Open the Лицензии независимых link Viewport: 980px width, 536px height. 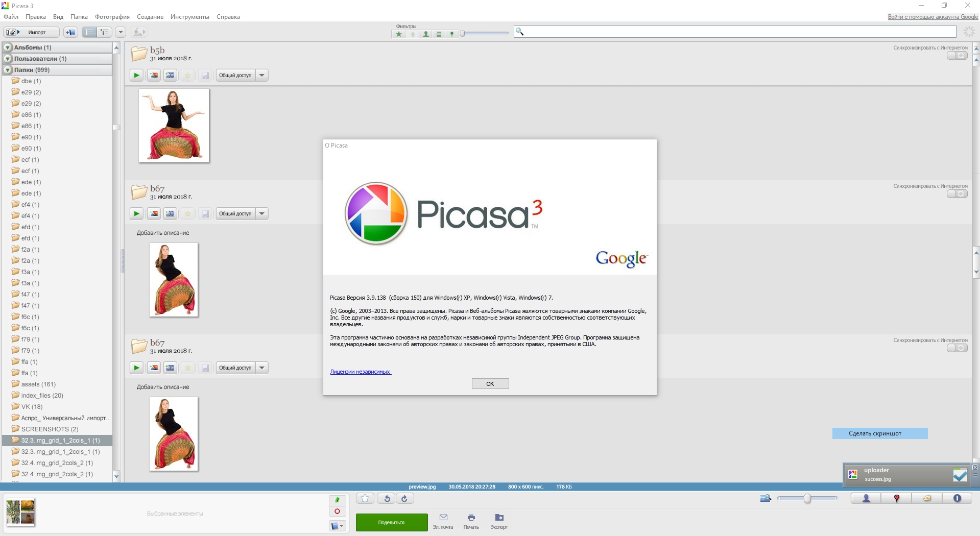(x=361, y=372)
